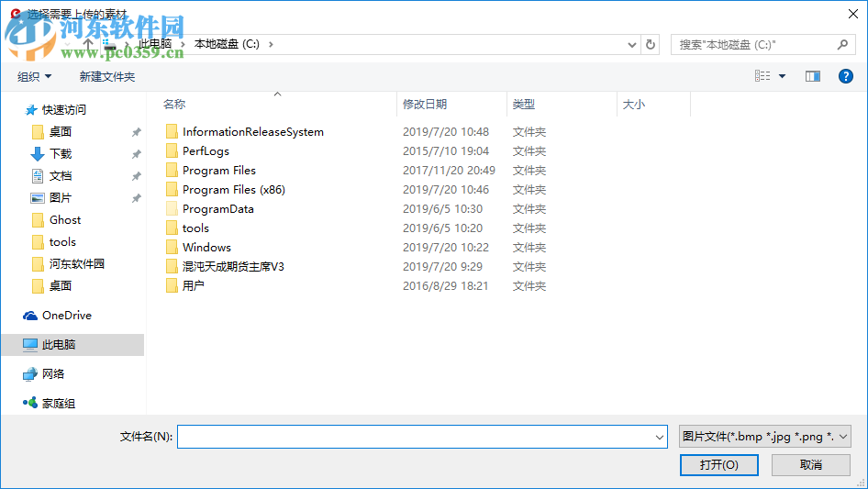Click the 用户 folder icon
The height and width of the screenshot is (489, 868).
pyautogui.click(x=172, y=285)
